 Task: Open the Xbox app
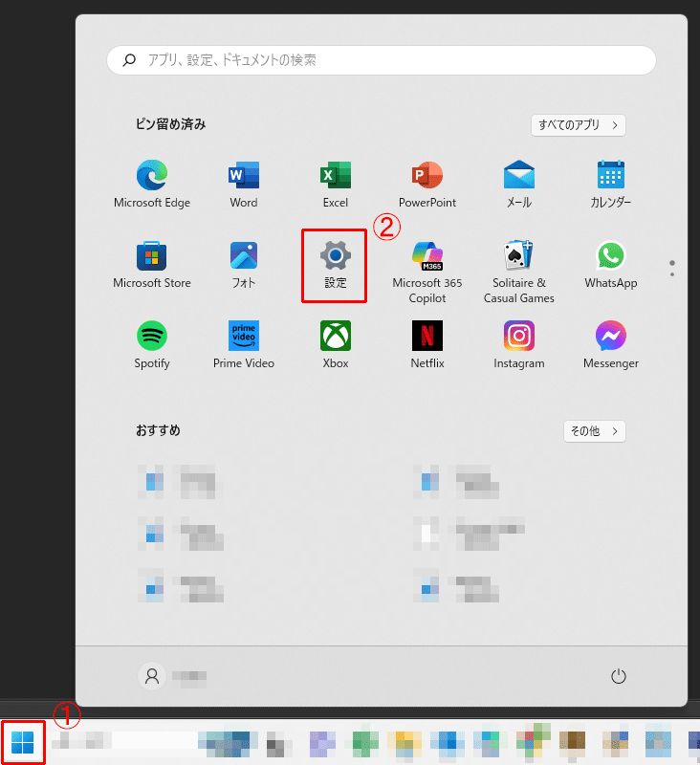(x=335, y=345)
